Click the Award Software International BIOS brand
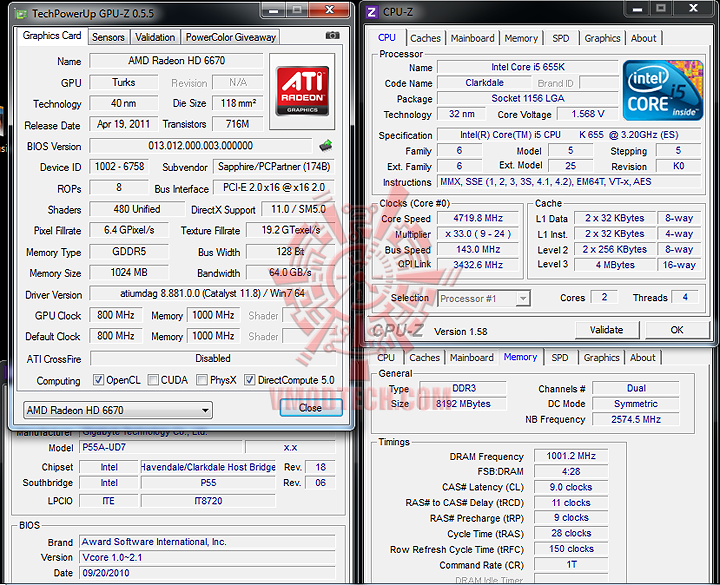The image size is (720, 585). tap(207, 542)
